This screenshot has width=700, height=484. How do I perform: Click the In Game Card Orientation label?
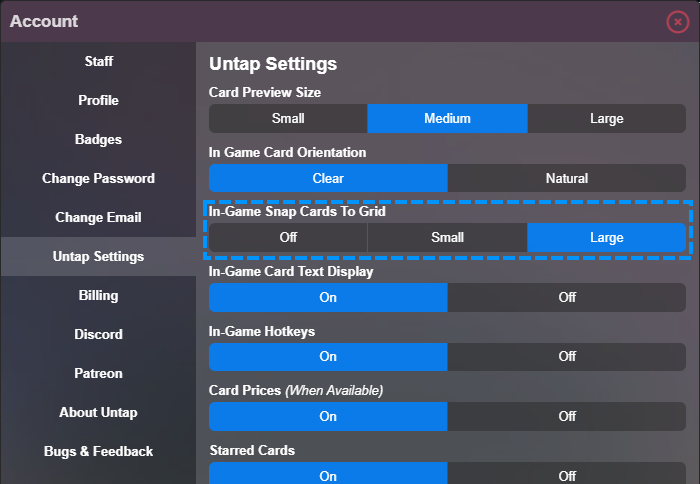click(288, 152)
